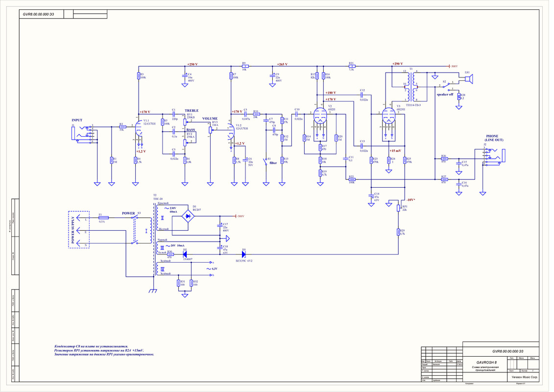Click the D2 diode symbol
The image size is (554, 392).
tap(185, 254)
